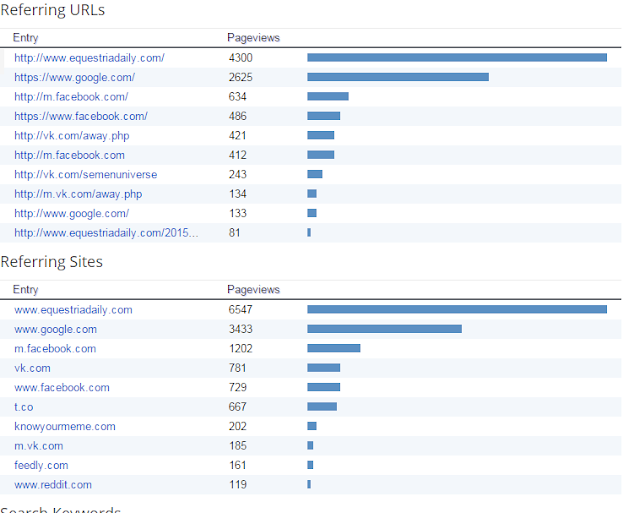Click the Referring URLs section heading

[x=53, y=10]
